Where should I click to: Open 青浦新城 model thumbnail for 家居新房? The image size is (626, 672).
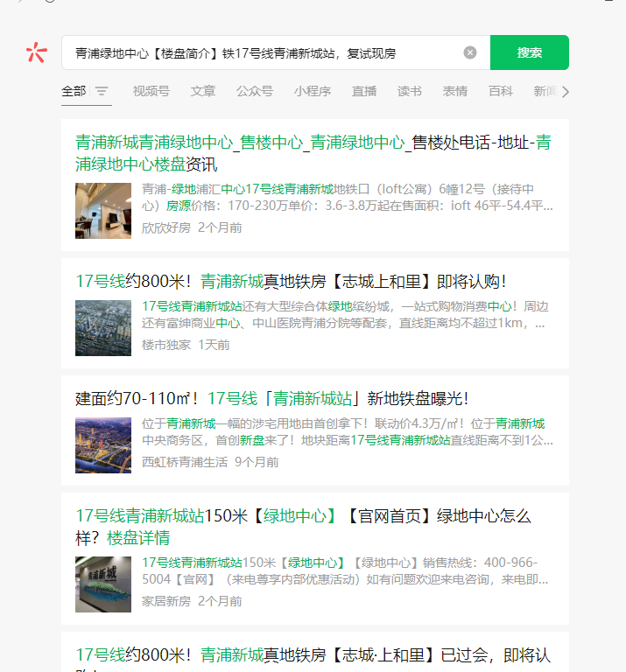[103, 584]
